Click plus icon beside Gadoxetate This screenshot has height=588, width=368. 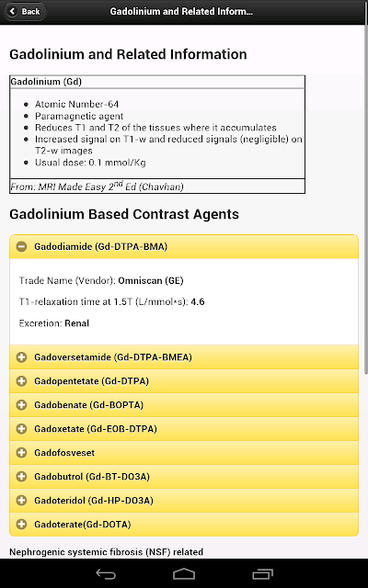22,429
